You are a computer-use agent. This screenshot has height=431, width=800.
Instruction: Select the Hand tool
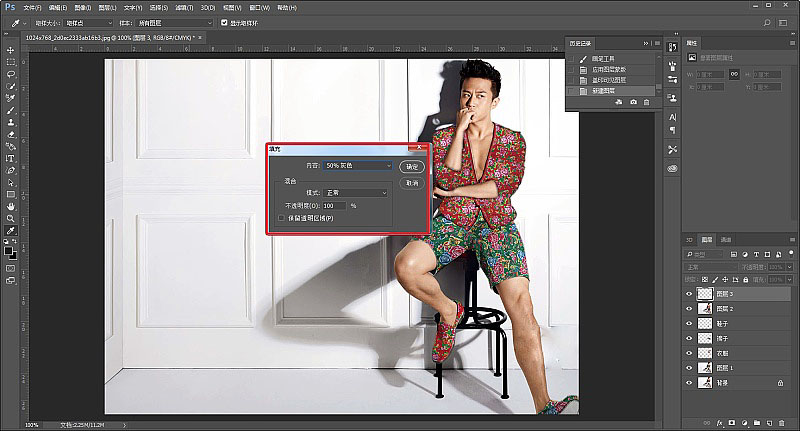coord(10,207)
